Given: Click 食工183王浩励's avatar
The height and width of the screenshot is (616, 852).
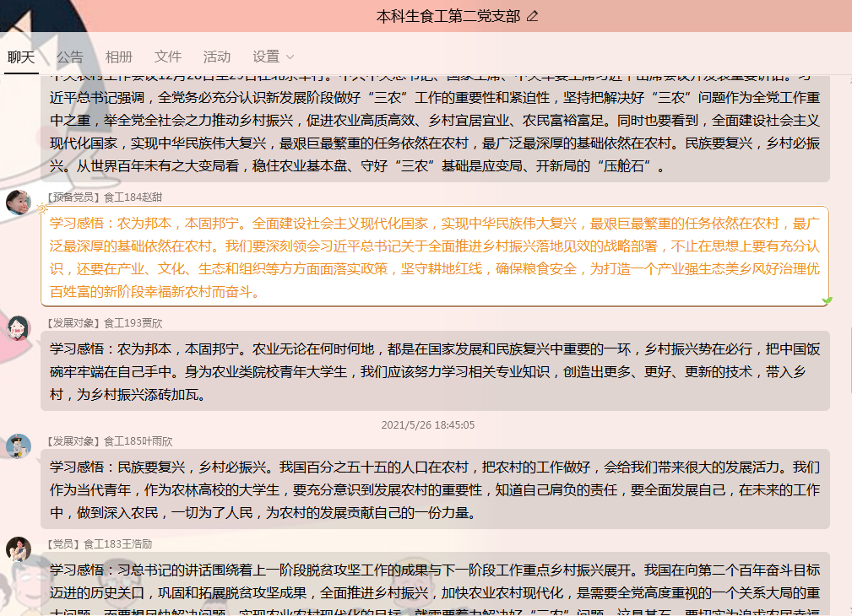Looking at the screenshot, I should click(19, 549).
